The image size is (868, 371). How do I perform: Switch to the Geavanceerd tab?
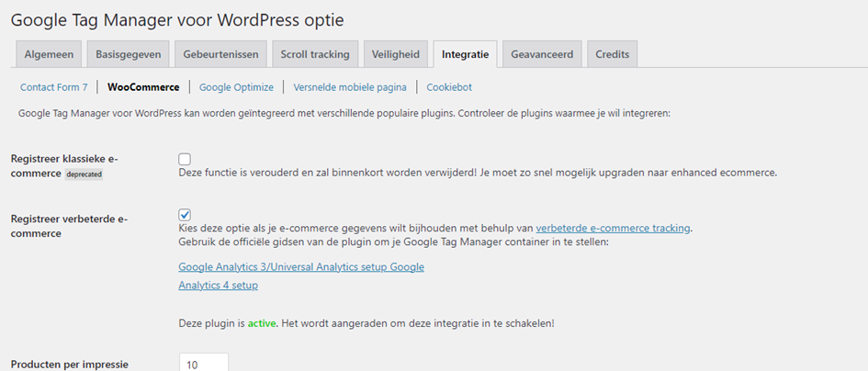542,54
